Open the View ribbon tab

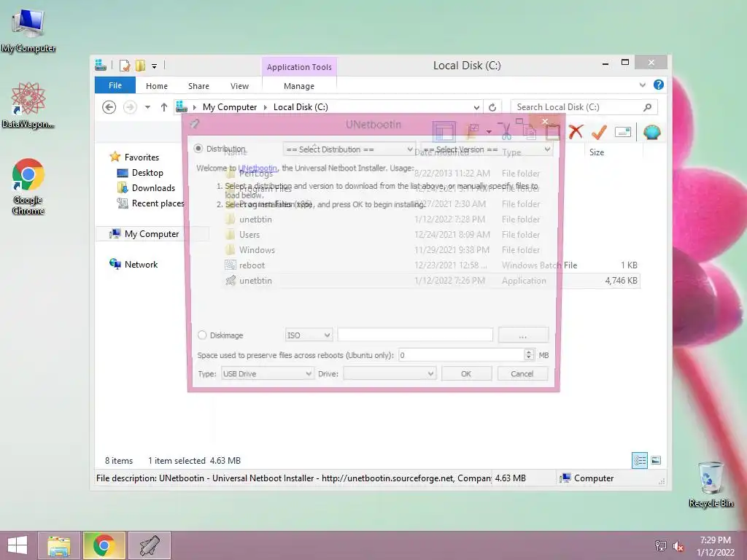pos(239,86)
